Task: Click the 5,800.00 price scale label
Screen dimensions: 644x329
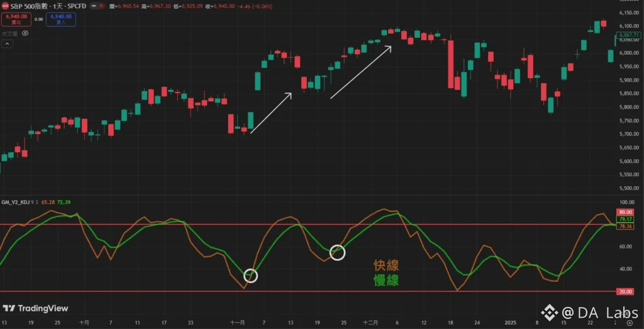Action: click(x=630, y=107)
